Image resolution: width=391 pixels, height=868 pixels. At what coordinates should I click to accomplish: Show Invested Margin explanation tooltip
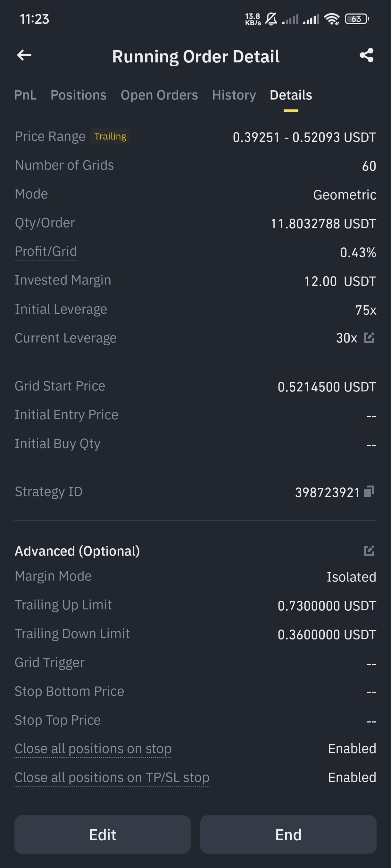coord(63,280)
